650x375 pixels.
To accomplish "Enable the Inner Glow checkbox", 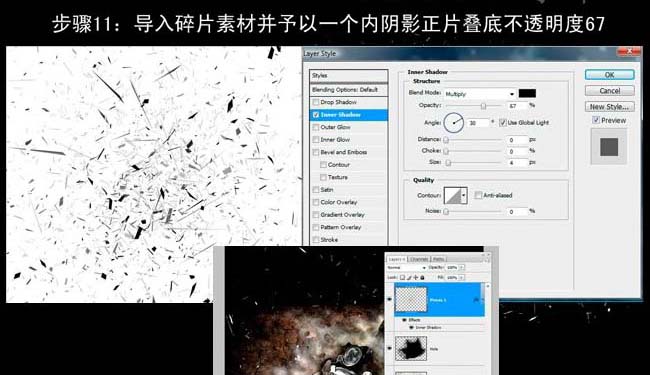I will [316, 140].
